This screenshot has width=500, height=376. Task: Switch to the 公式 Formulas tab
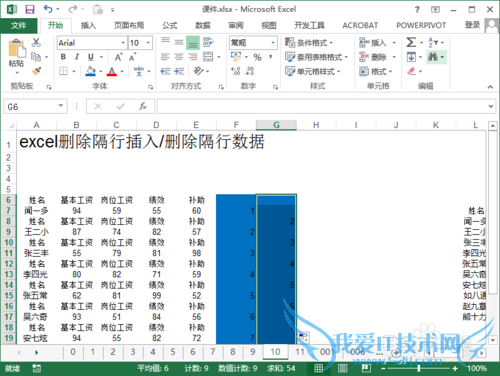(170, 25)
